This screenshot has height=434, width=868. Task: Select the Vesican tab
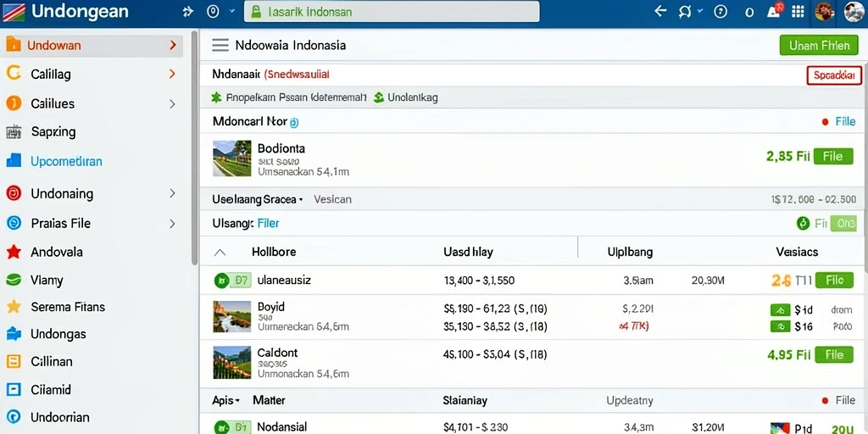[332, 199]
